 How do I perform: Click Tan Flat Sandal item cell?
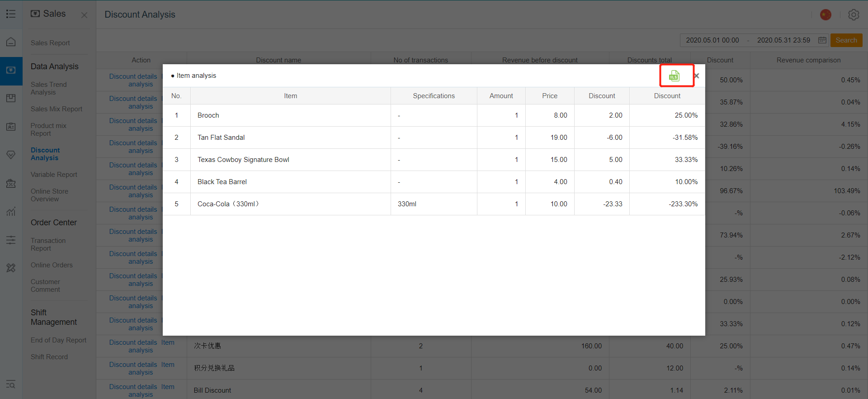(x=291, y=138)
